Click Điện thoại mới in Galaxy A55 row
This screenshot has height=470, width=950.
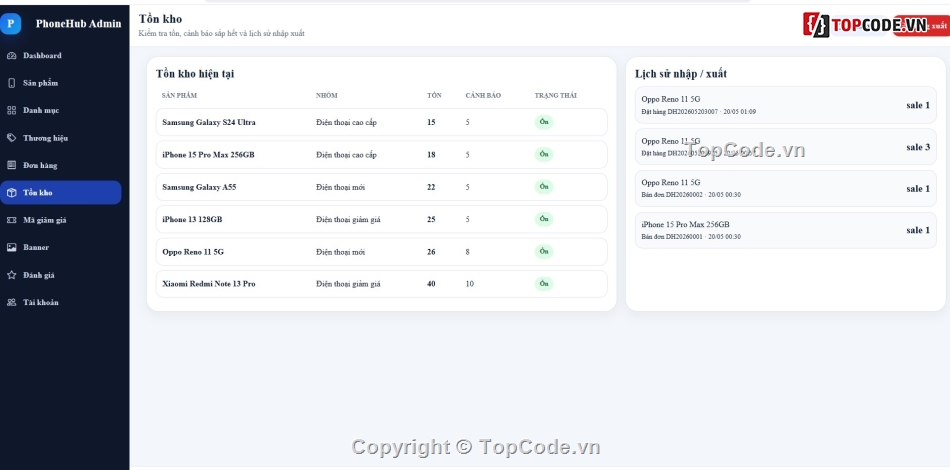pos(340,187)
